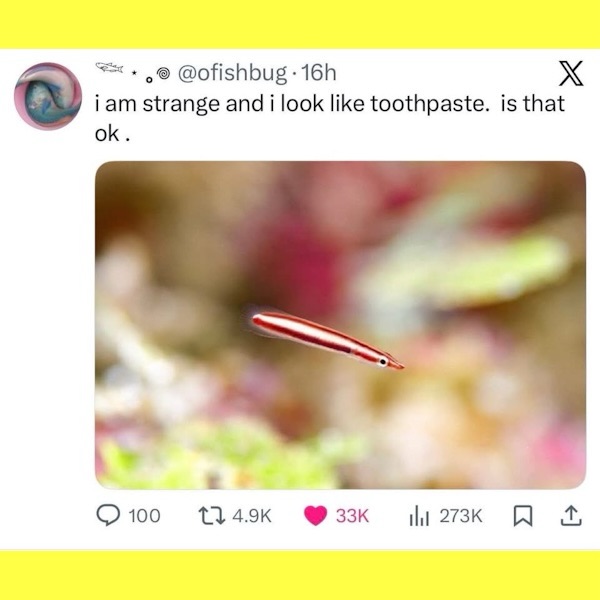Open the view analytics bar chart icon
600x600 pixels.
(419, 516)
